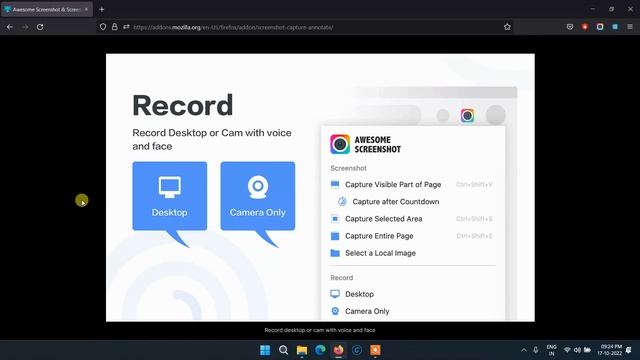Show site security padlock information
This screenshot has height=360, width=640.
click(x=115, y=27)
